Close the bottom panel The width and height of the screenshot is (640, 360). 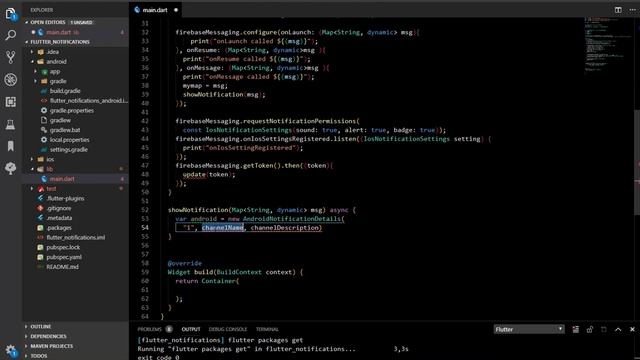(632, 329)
